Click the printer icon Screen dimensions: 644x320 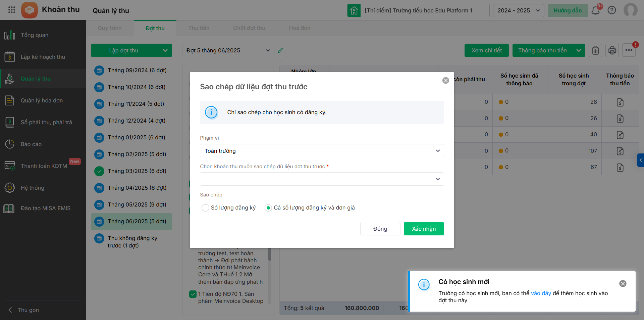[x=612, y=50]
